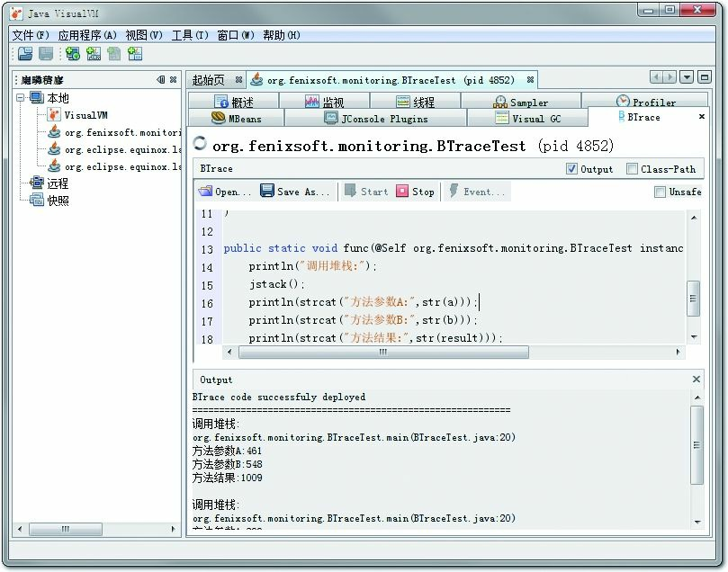Viewport: 728px width, 572px height.
Task: Open the 线程 threads tab
Action: (x=416, y=102)
